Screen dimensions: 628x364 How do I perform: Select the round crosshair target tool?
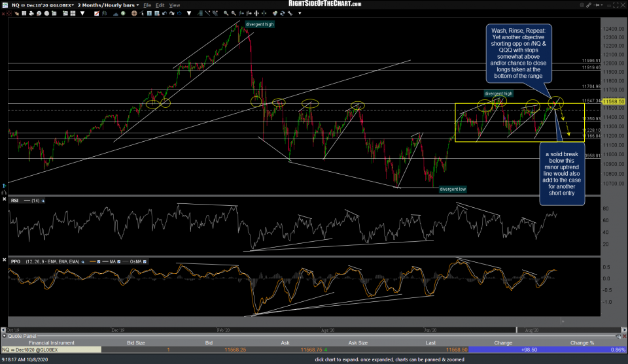click(134, 13)
